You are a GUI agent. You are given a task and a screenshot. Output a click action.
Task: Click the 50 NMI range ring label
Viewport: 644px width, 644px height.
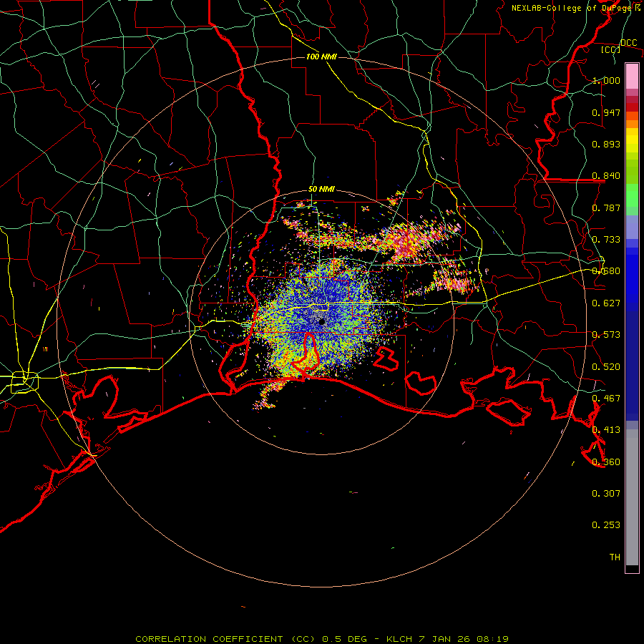[321, 190]
